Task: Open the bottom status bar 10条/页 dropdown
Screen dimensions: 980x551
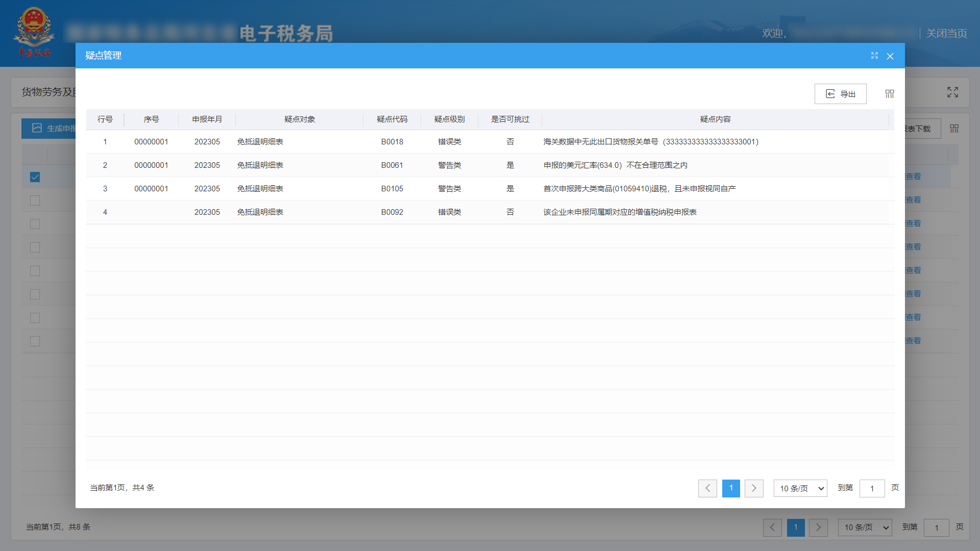Action: pyautogui.click(x=864, y=528)
